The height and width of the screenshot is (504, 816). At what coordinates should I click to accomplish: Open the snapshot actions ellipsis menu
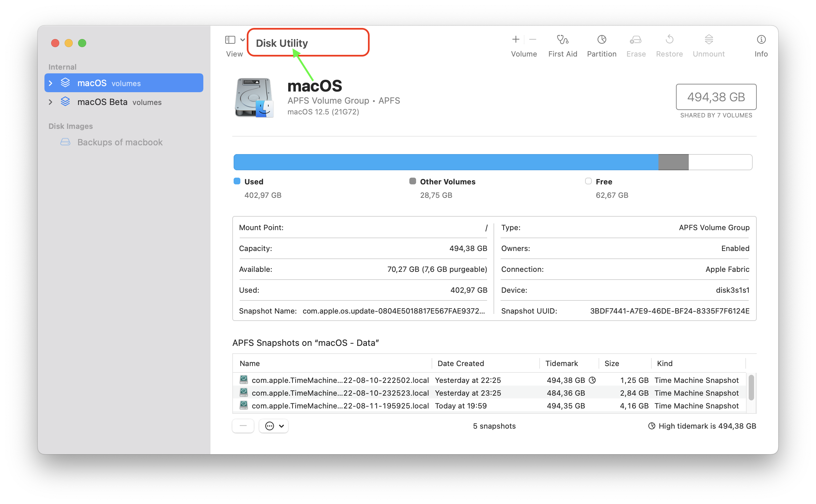tap(273, 426)
